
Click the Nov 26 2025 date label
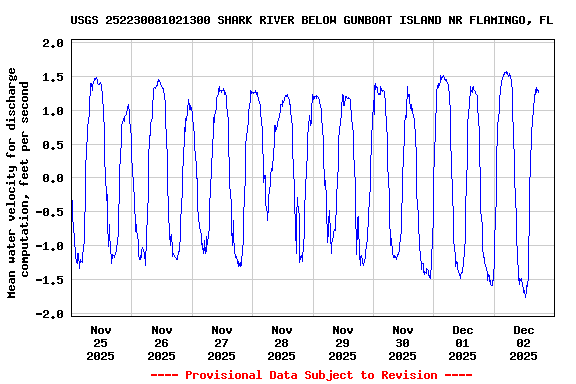coord(161,343)
